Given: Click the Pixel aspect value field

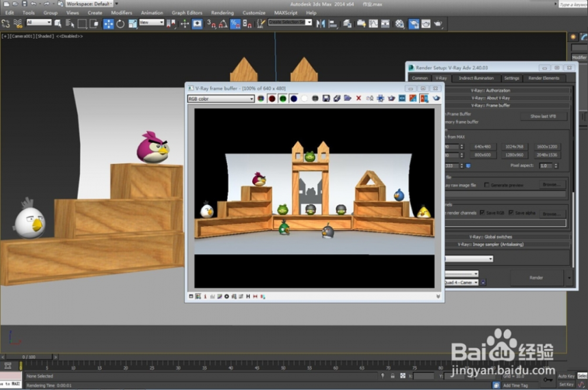Looking at the screenshot, I should click(x=546, y=165).
